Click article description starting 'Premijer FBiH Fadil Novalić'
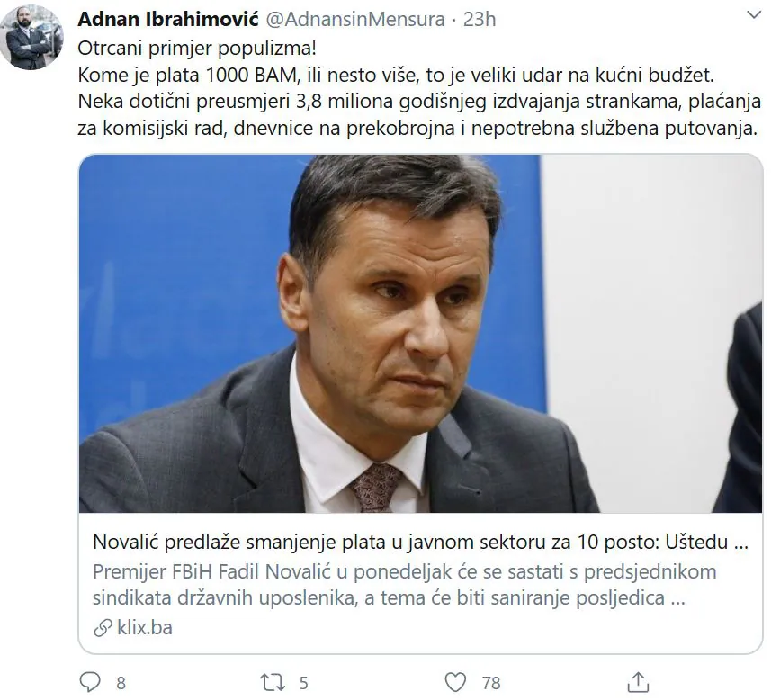Screen dimensions: 771x700 pyautogui.click(x=405, y=585)
